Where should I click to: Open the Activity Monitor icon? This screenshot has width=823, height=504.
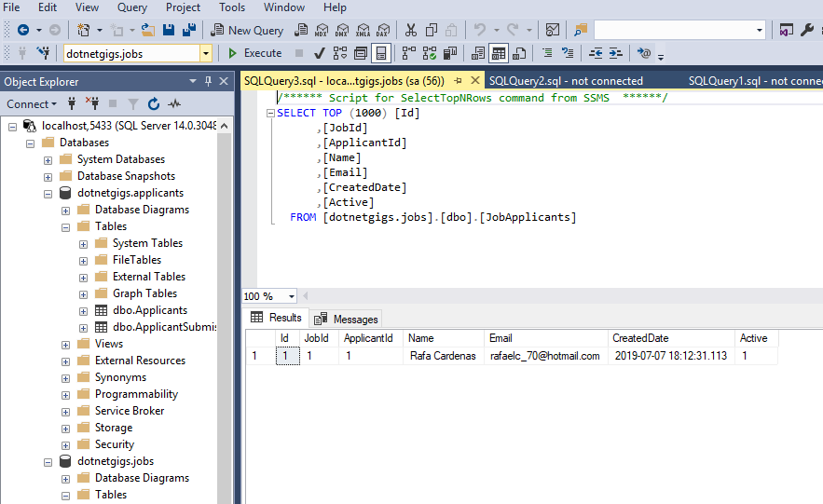[552, 30]
